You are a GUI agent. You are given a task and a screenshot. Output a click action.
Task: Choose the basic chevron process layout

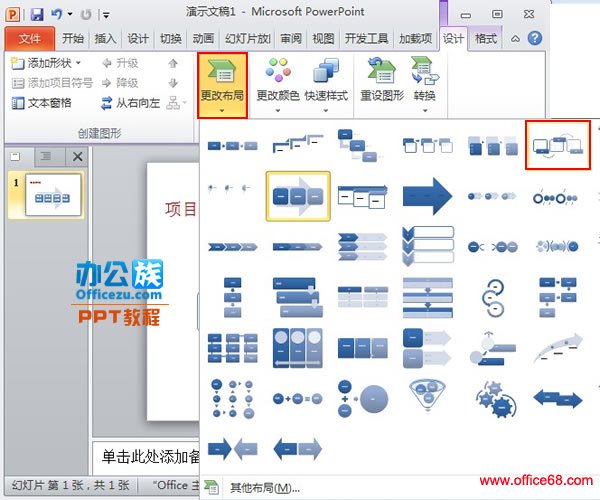pyautogui.click(x=233, y=247)
